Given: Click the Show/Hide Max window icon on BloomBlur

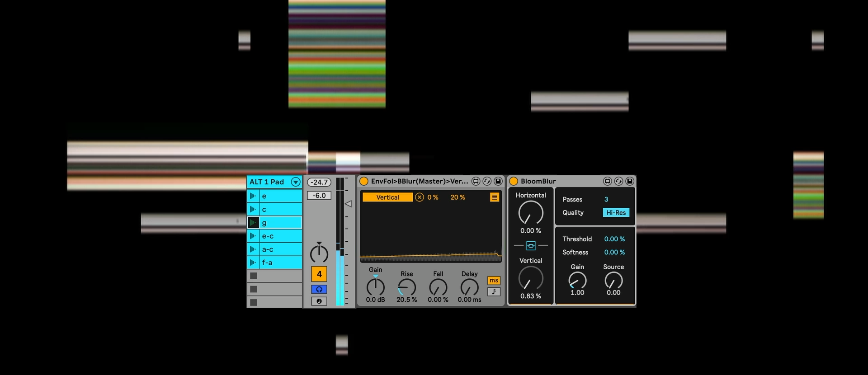Looking at the screenshot, I should pos(608,181).
